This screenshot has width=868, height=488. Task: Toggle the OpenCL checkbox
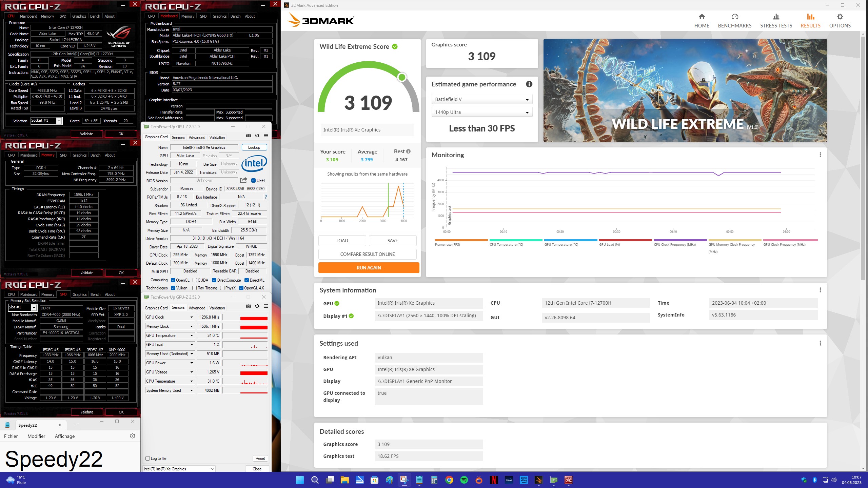tap(173, 280)
